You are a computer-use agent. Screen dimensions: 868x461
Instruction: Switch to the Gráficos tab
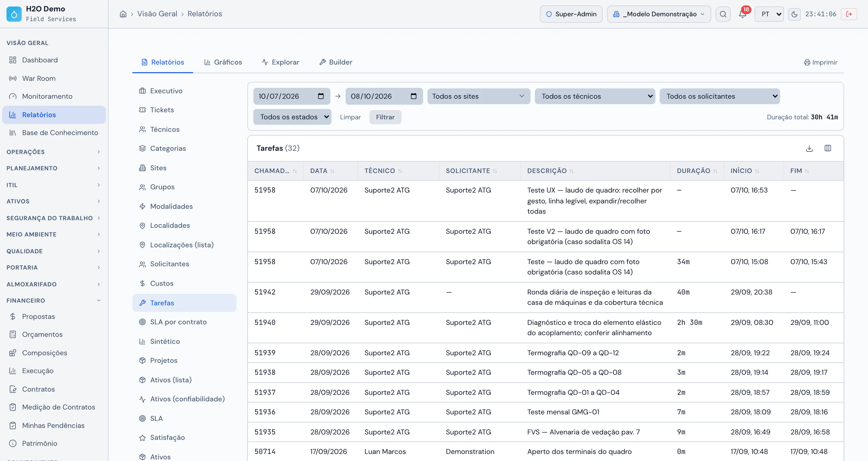pyautogui.click(x=223, y=62)
